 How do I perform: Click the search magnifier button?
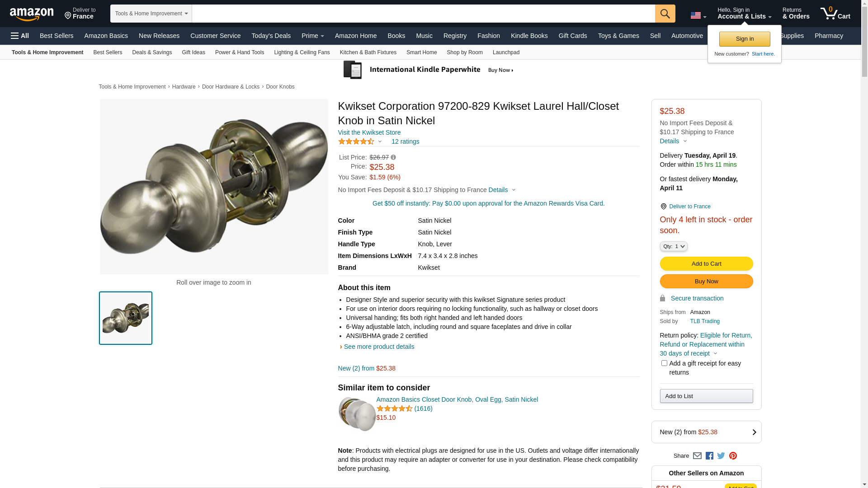click(665, 14)
